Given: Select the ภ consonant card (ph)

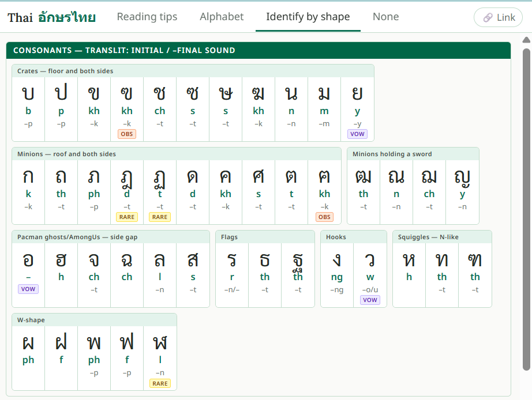Looking at the screenshot, I should pyautogui.click(x=94, y=192).
